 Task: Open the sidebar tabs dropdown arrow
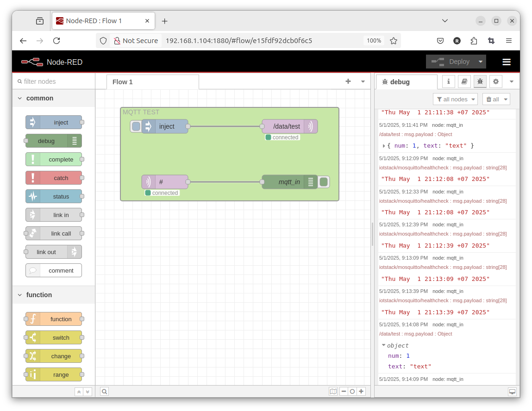(x=512, y=81)
